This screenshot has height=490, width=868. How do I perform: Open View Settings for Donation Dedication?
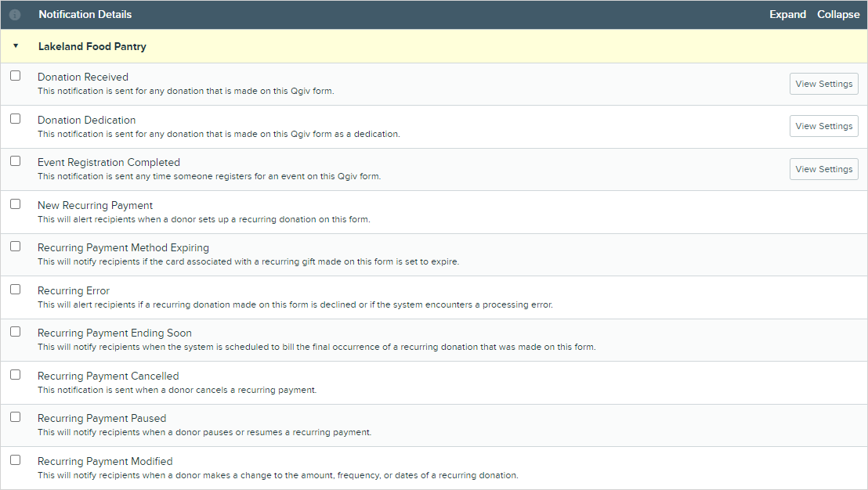823,126
